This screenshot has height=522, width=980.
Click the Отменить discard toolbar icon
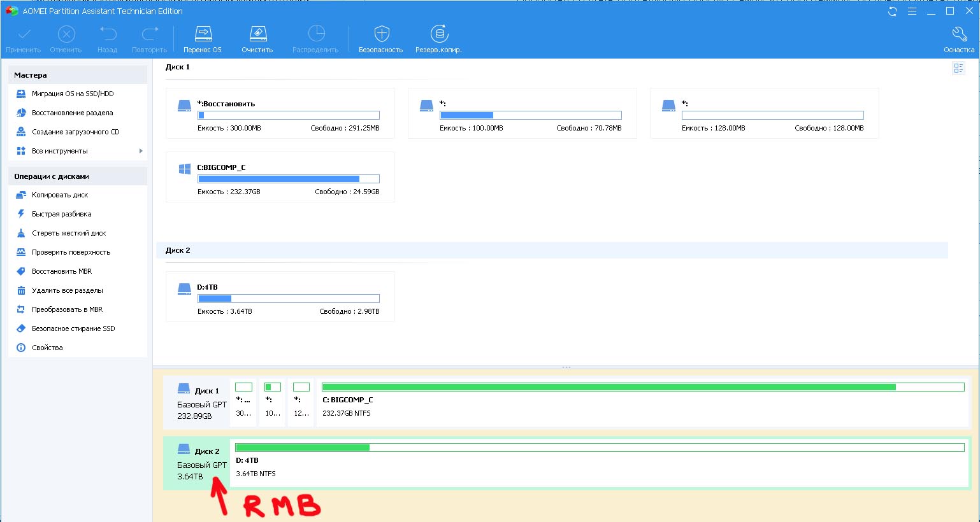[x=66, y=34]
